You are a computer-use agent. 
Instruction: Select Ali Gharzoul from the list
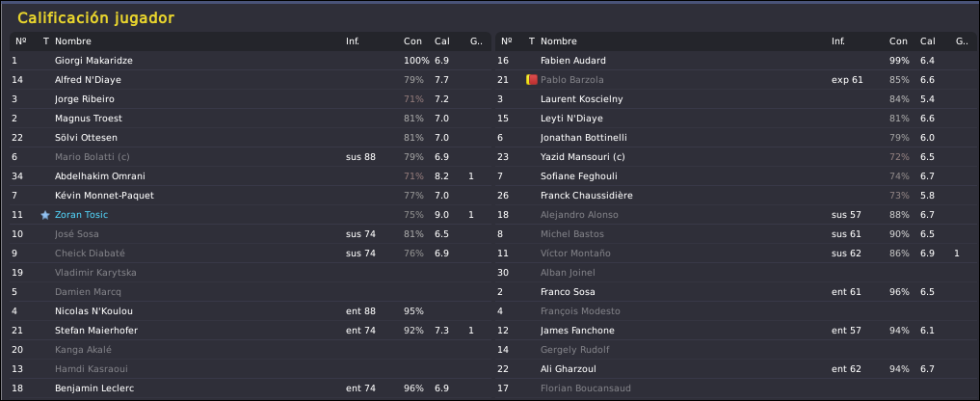click(x=569, y=369)
